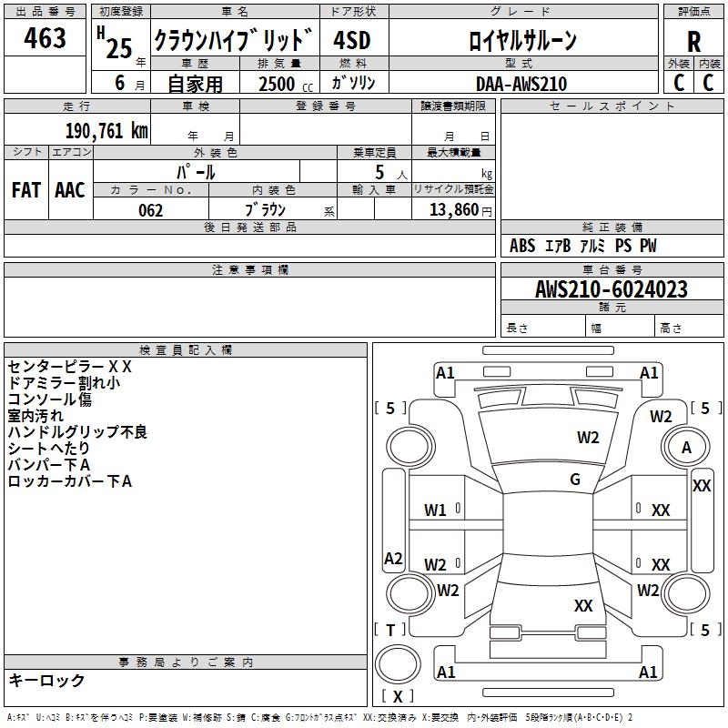The height and width of the screenshot is (728, 728).
Task: Select the ロイヤルサルーン grade field
Action: point(521,40)
